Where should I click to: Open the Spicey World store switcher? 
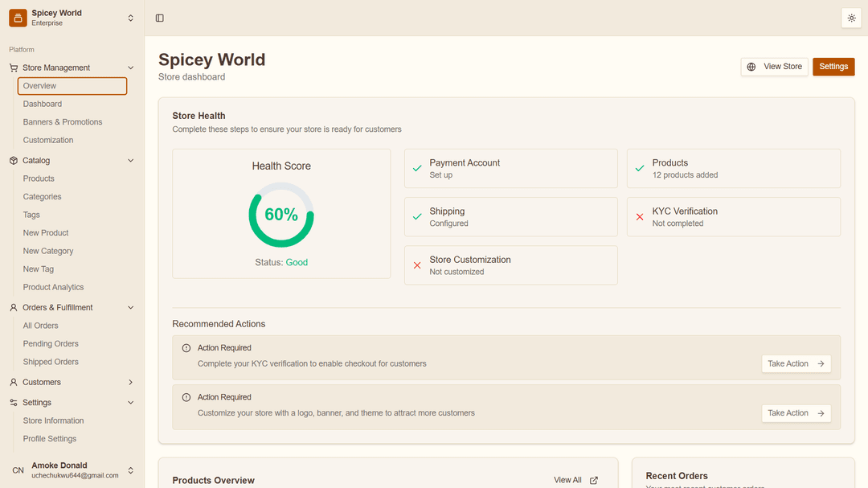[131, 18]
